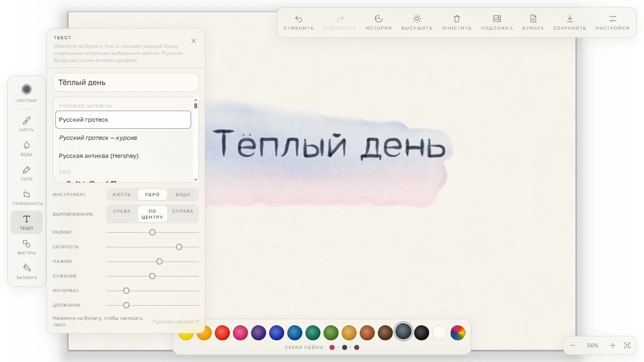Open the Бумага paper menu
644x362 pixels.
pyautogui.click(x=533, y=22)
